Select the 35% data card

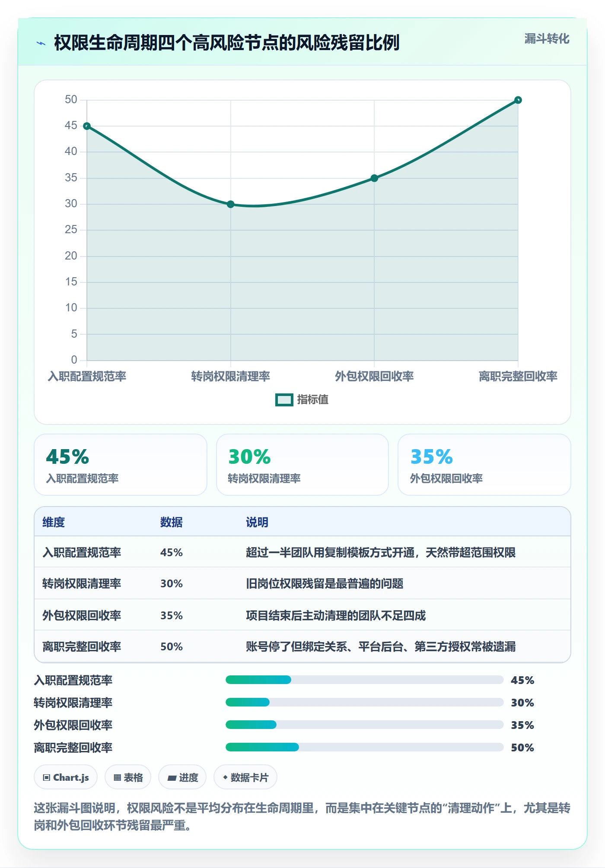[x=484, y=465]
